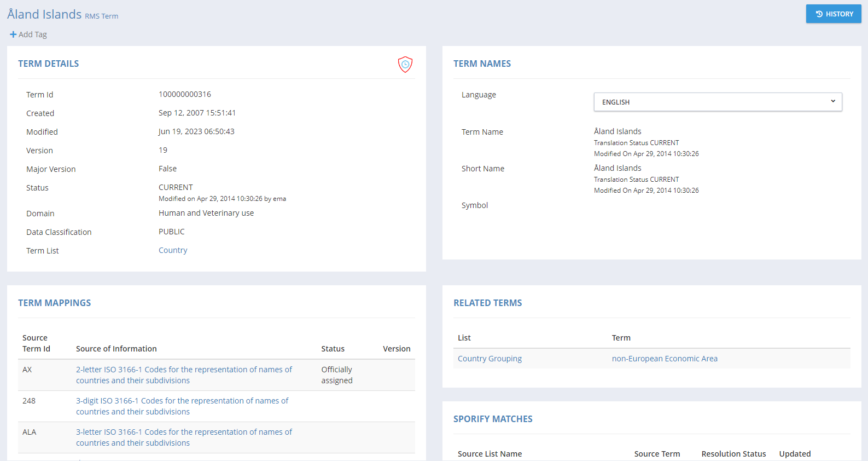Image resolution: width=868 pixels, height=461 pixels.
Task: Click the Source List Name column header
Action: (x=490, y=454)
